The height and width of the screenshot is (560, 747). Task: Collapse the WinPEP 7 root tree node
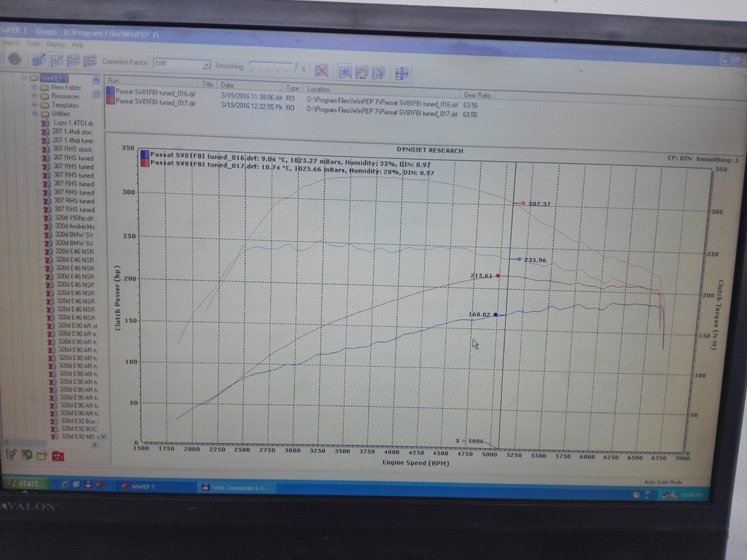pyautogui.click(x=24, y=78)
